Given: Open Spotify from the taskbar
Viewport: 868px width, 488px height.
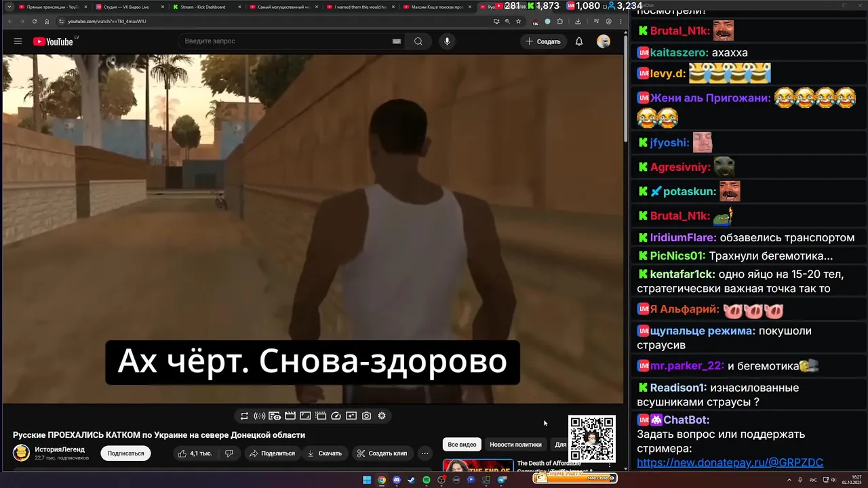Looking at the screenshot, I should tap(426, 480).
